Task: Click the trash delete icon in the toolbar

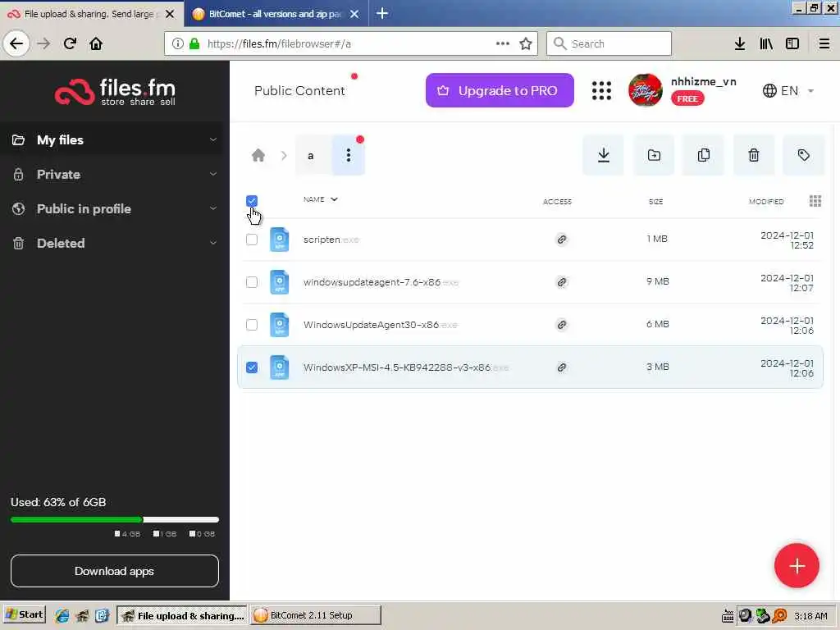Action: point(753,155)
